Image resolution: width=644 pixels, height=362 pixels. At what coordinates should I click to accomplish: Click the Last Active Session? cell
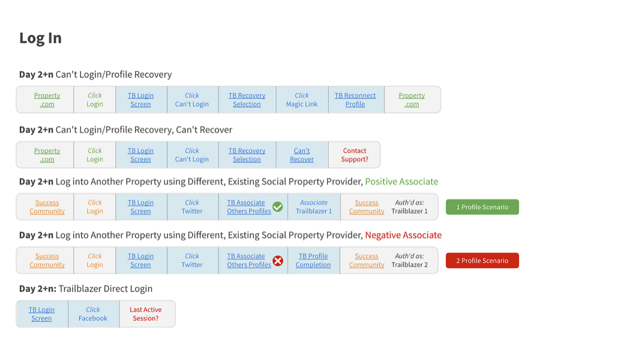click(x=145, y=314)
